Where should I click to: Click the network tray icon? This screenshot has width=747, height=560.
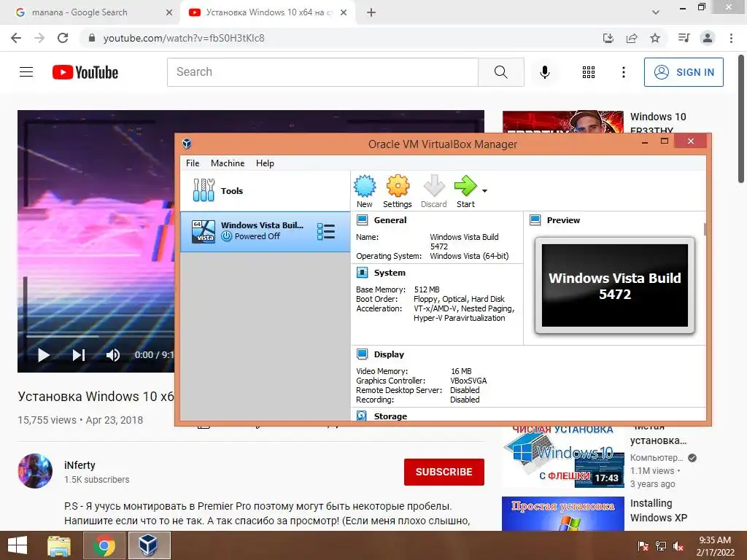(661, 546)
